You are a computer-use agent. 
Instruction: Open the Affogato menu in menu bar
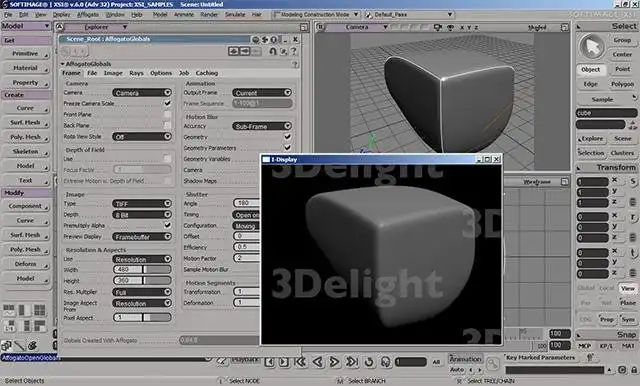[x=88, y=14]
